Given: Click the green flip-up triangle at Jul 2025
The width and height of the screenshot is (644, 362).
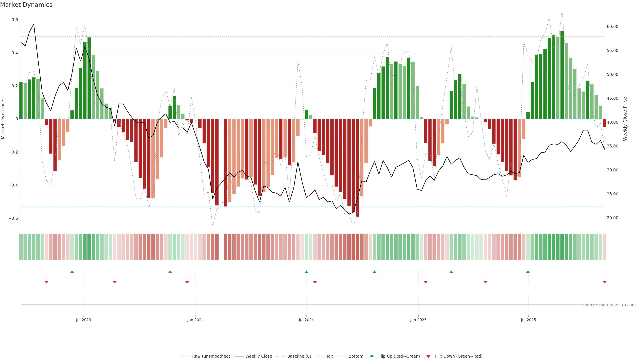Looking at the screenshot, I should pos(528,272).
